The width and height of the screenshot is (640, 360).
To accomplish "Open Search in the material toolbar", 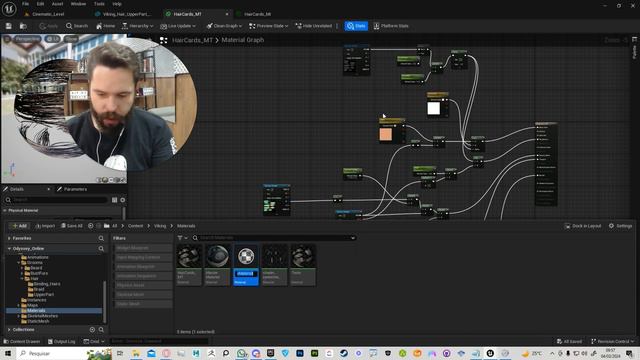I will click(x=77, y=26).
